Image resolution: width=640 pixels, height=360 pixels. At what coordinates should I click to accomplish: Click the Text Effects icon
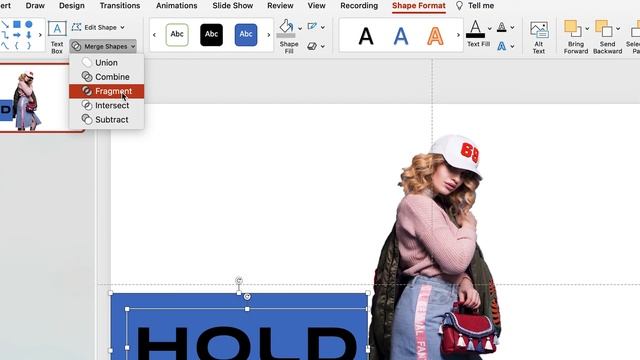click(502, 46)
